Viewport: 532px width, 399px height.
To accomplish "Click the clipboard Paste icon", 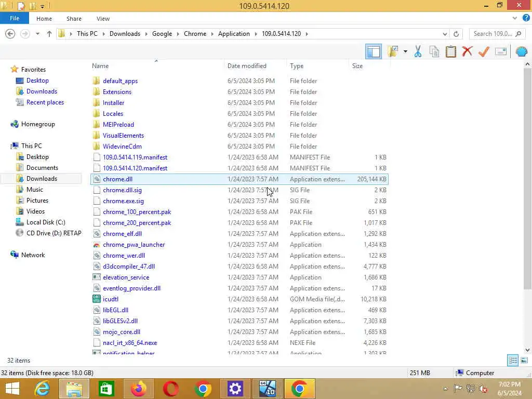I will point(450,51).
